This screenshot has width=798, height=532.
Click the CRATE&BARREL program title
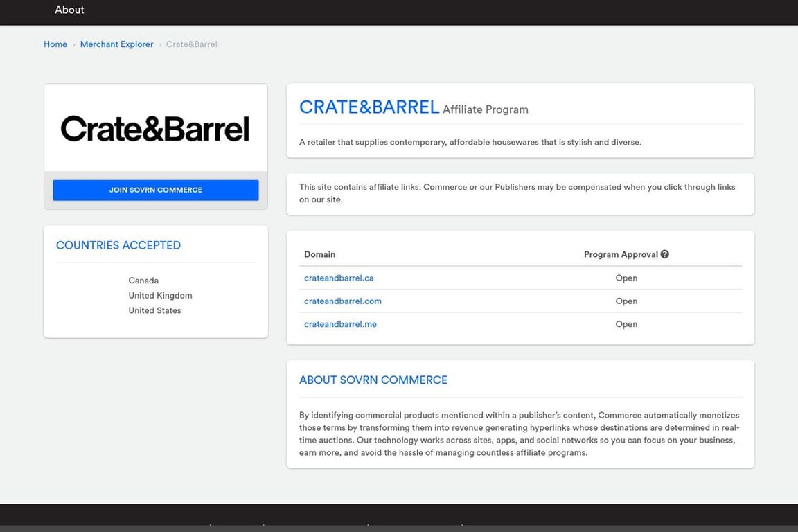pyautogui.click(x=369, y=107)
